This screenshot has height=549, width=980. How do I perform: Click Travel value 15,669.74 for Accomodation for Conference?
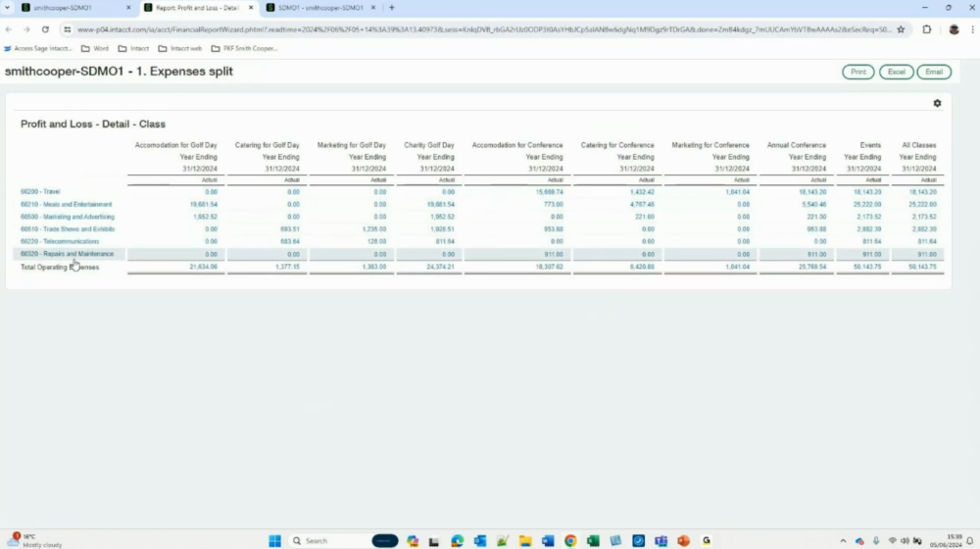549,192
